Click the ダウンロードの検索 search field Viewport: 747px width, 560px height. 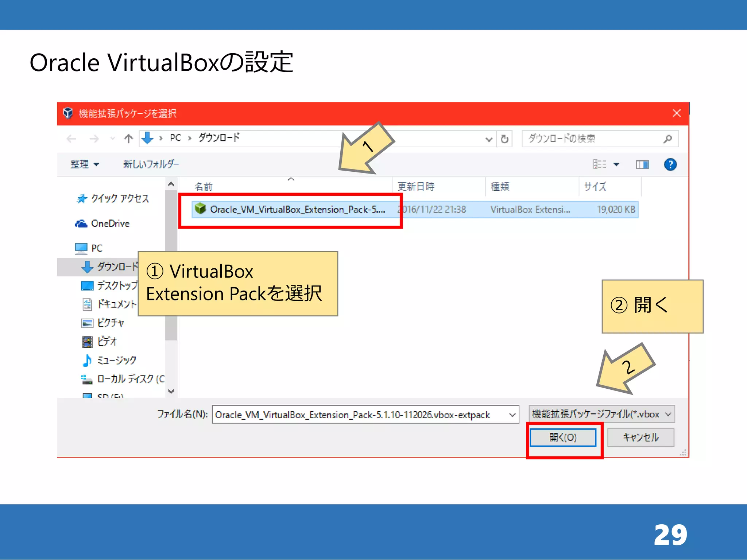coord(600,139)
